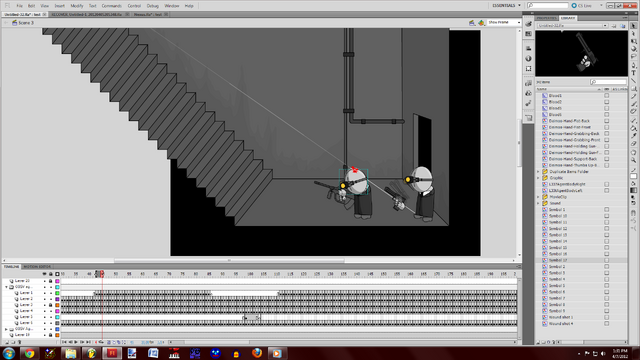This screenshot has height=360, width=640.
Task: Toggle visibility dot of Layer 4
Action: tap(44, 311)
